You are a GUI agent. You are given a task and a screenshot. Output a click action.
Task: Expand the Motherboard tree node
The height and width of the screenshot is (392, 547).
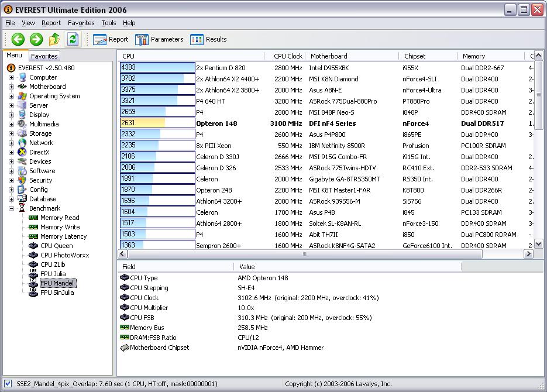(x=11, y=87)
